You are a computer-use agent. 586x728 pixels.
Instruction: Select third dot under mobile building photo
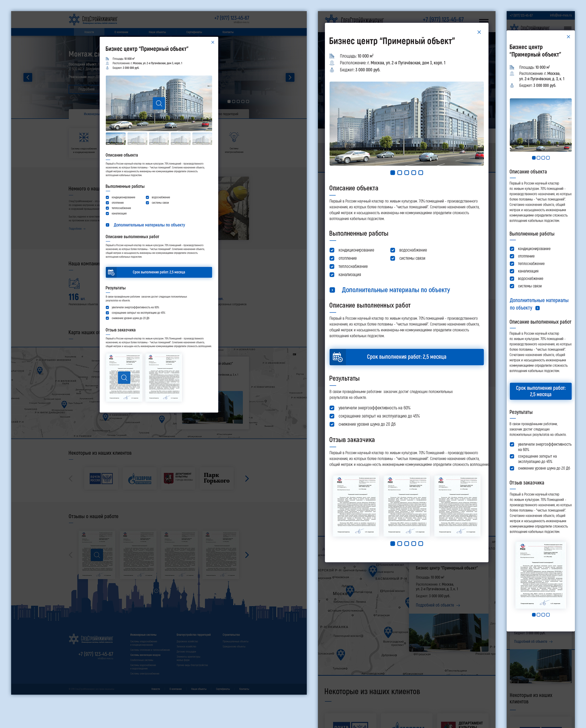543,158
